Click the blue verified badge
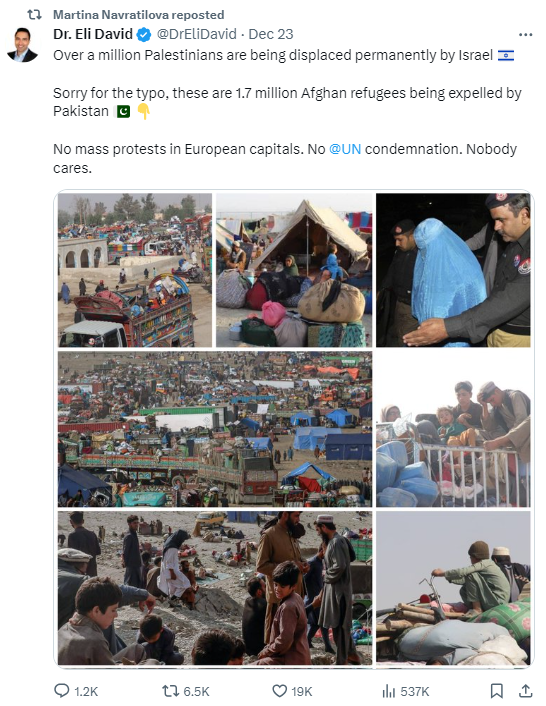The image size is (546, 706). (x=144, y=35)
